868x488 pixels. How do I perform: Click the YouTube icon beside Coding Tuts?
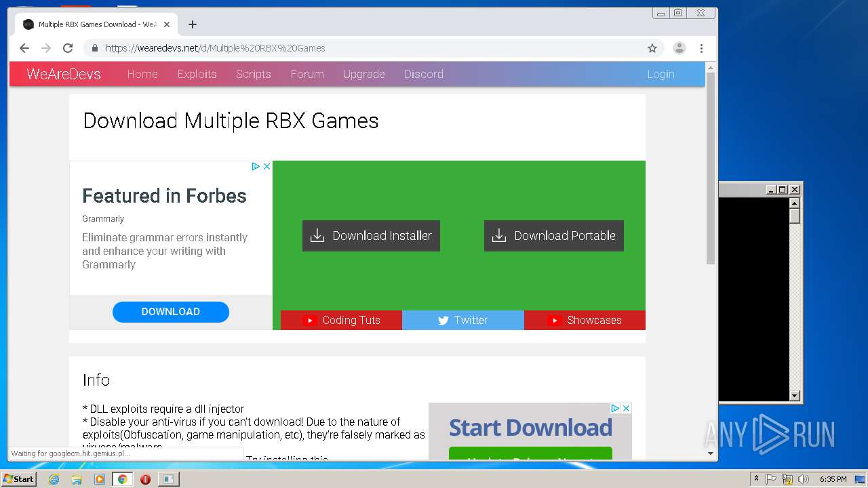tap(309, 320)
